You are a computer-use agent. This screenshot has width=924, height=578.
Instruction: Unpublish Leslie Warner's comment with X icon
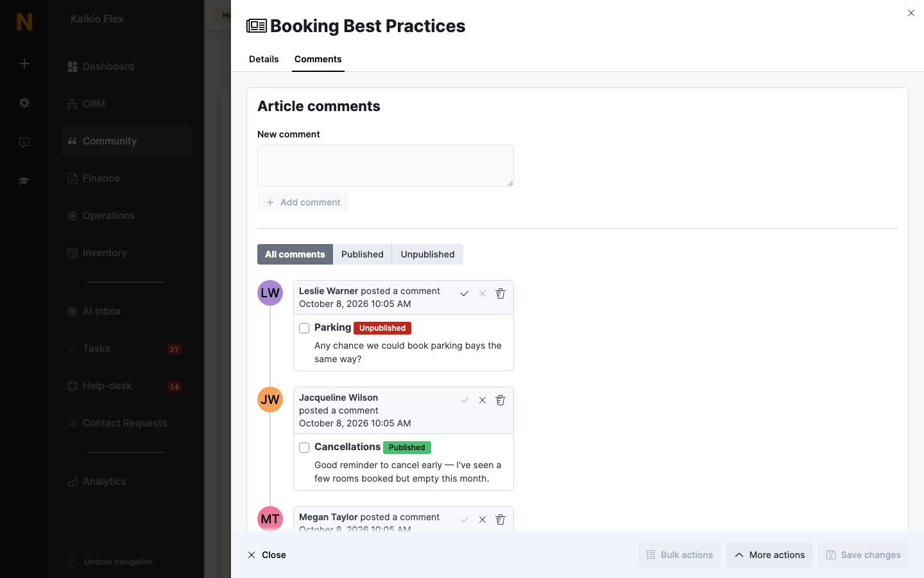(483, 293)
